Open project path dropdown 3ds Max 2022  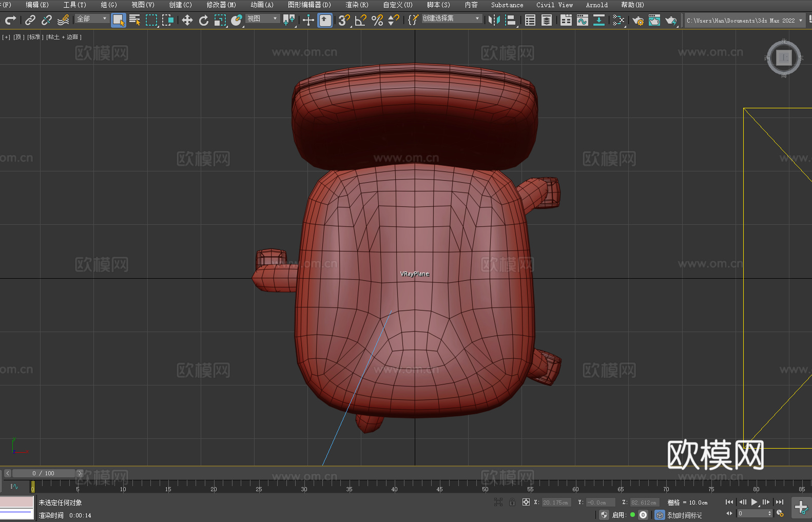coord(744,21)
